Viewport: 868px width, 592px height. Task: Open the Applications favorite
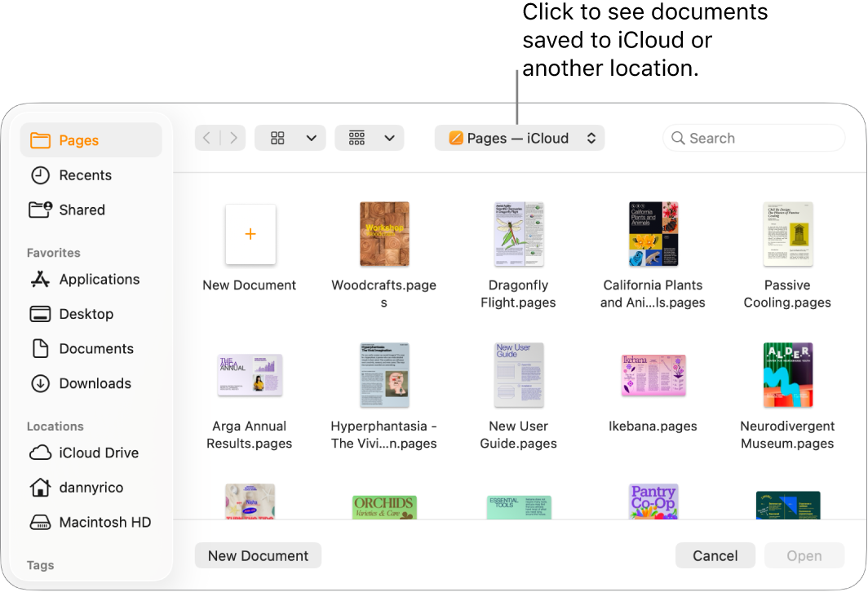[98, 279]
